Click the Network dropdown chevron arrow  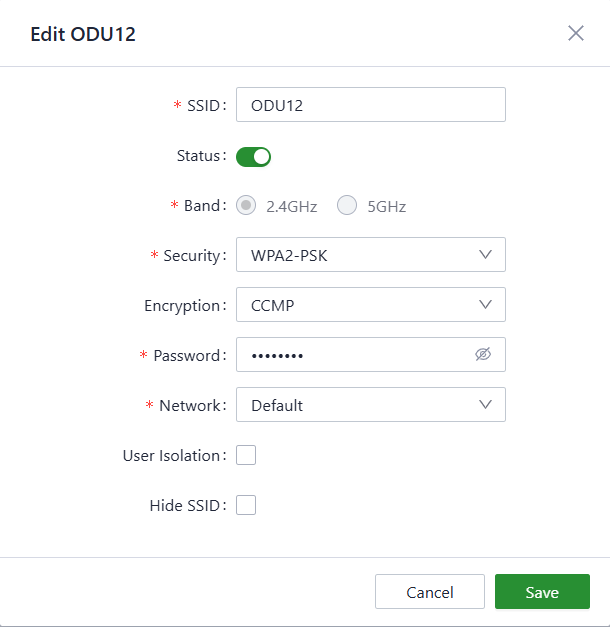(x=486, y=405)
